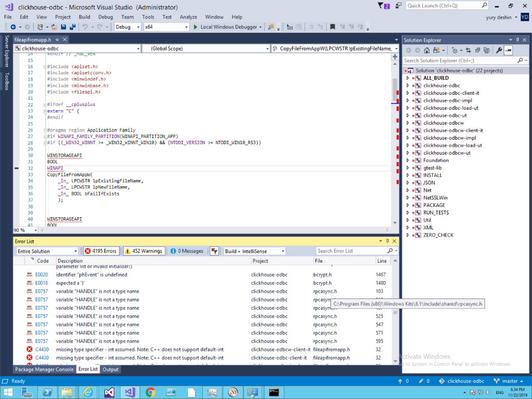The width and height of the screenshot is (532, 399).
Task: Expand the ALL_BUILD project node
Action: pyautogui.click(x=408, y=78)
